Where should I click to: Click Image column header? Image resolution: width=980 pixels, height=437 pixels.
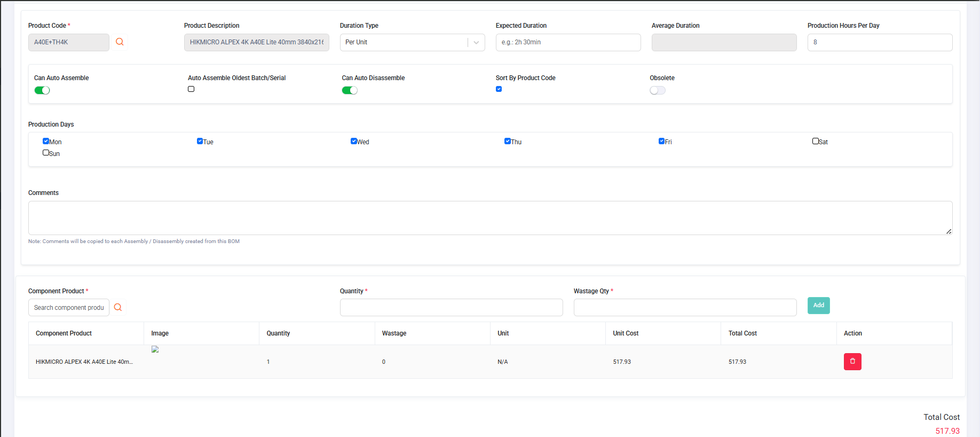[160, 333]
